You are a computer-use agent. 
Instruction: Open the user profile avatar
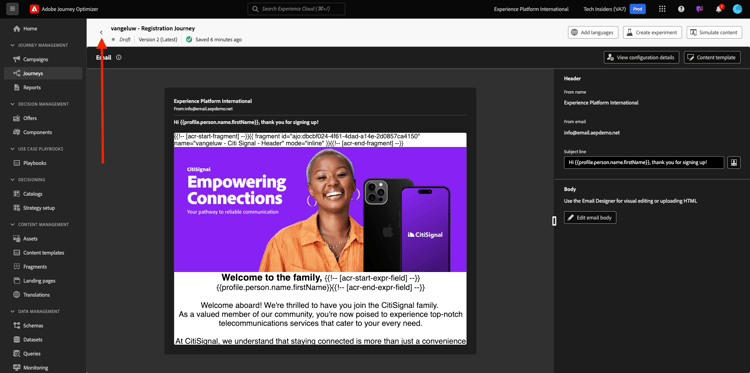tap(737, 9)
